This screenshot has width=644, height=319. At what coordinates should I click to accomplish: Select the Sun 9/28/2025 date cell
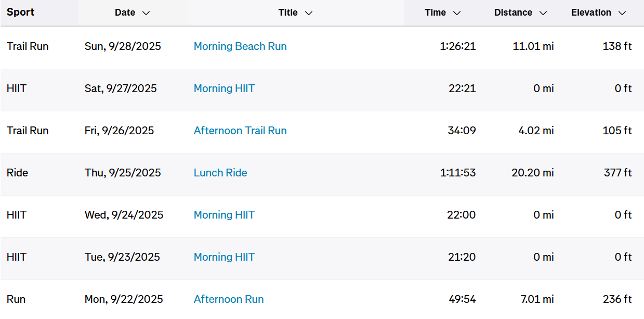tap(123, 46)
